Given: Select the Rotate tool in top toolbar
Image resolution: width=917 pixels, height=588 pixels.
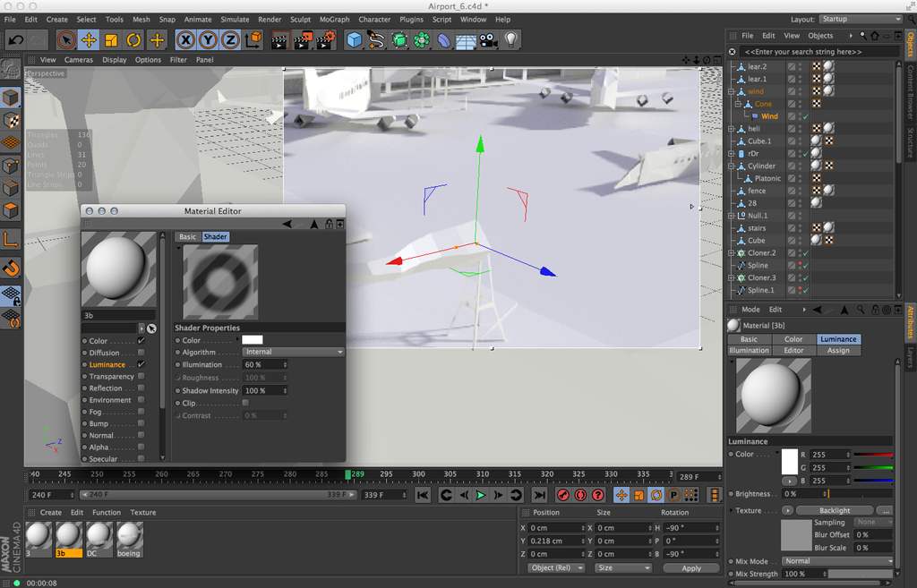Looking at the screenshot, I should coord(134,40).
